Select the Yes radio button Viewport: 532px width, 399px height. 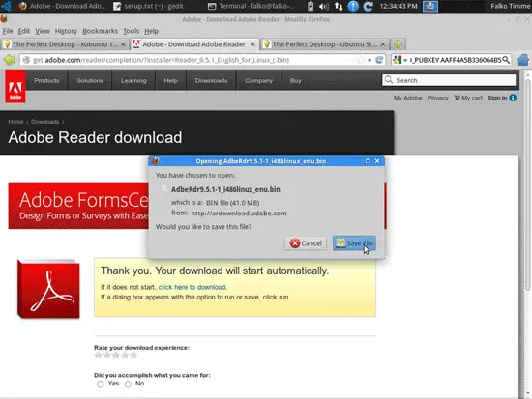[100, 385]
